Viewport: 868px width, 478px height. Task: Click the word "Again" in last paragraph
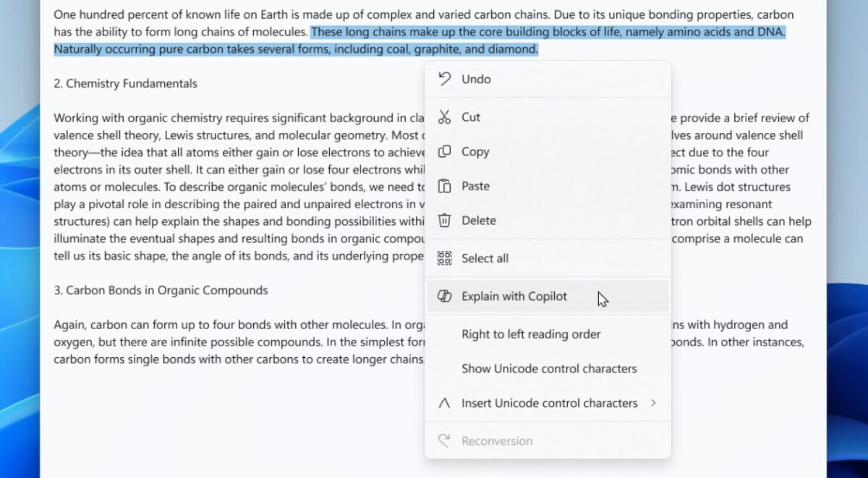tap(70, 325)
